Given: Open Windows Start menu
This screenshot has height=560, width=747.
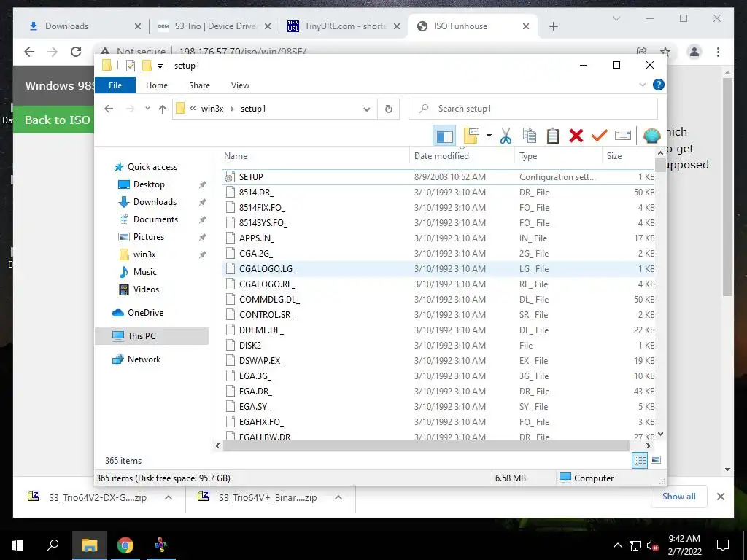Looking at the screenshot, I should coord(18,545).
